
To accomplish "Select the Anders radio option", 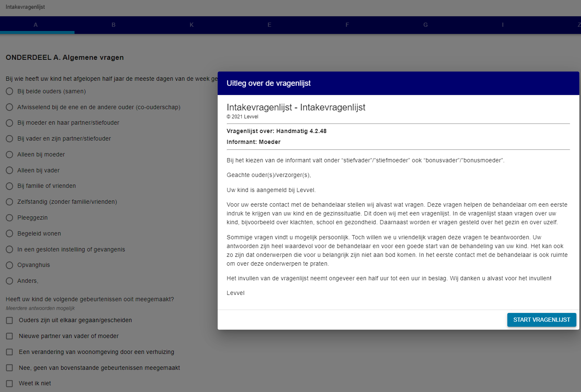I will point(9,281).
